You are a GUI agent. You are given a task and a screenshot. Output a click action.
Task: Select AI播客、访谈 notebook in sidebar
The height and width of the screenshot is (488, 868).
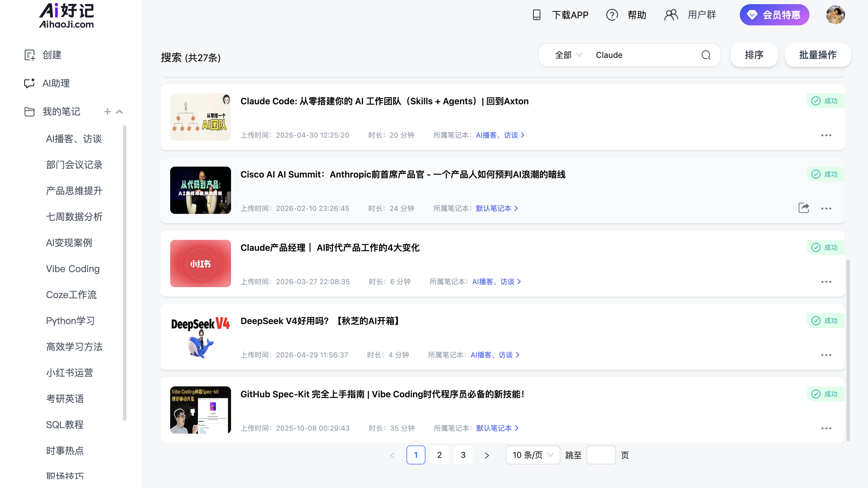74,139
